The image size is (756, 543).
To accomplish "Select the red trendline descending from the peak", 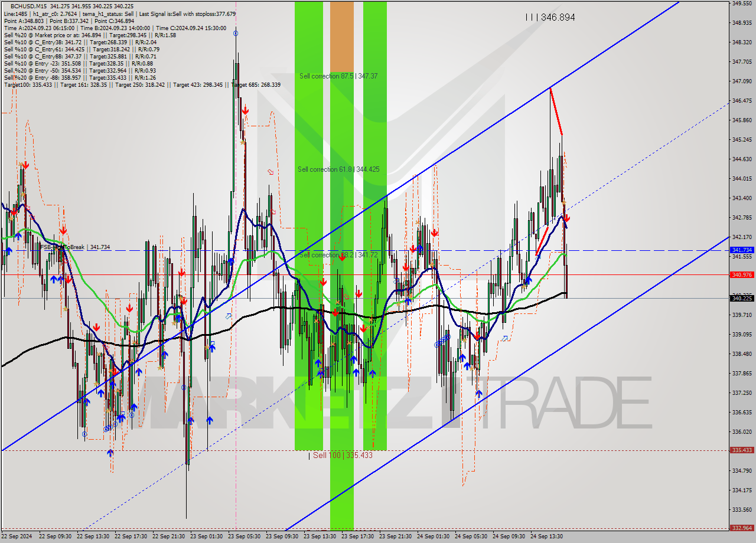I will [x=556, y=112].
